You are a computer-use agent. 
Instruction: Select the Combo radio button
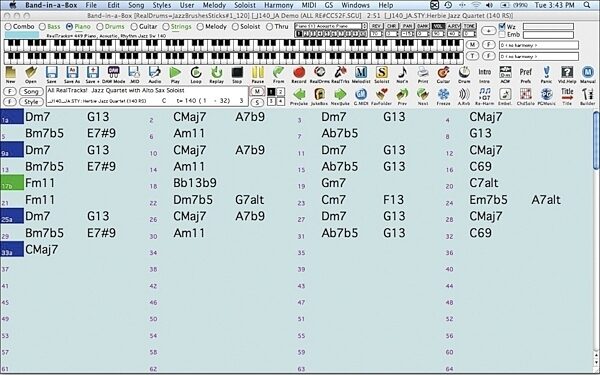[8, 27]
